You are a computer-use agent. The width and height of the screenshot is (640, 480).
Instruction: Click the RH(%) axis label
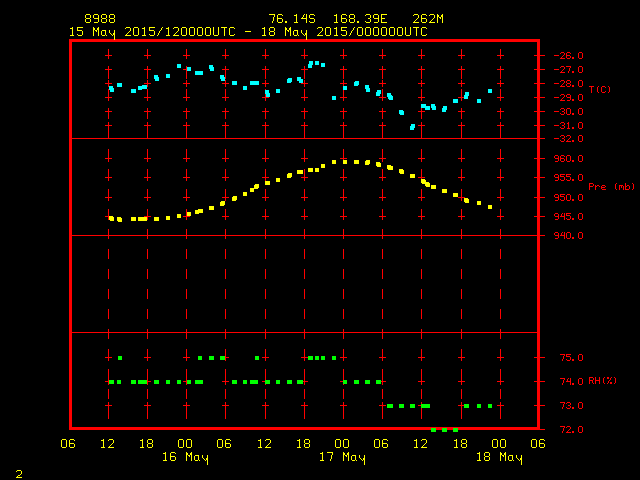(x=602, y=381)
